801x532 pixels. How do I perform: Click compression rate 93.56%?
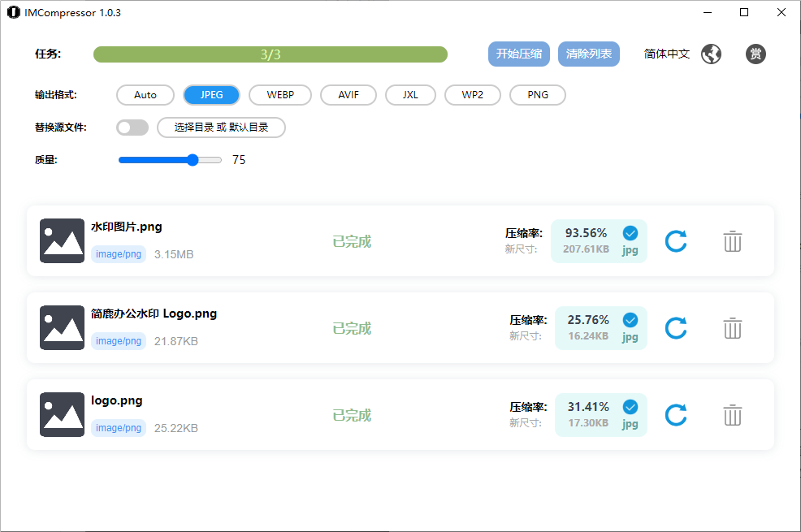[586, 233]
